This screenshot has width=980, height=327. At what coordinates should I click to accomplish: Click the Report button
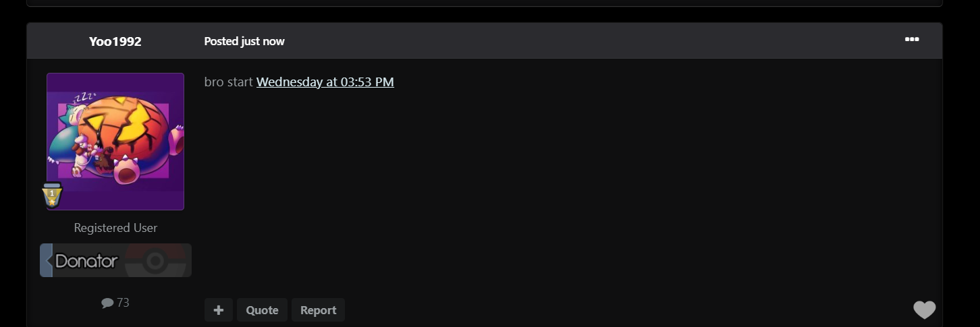pos(318,310)
